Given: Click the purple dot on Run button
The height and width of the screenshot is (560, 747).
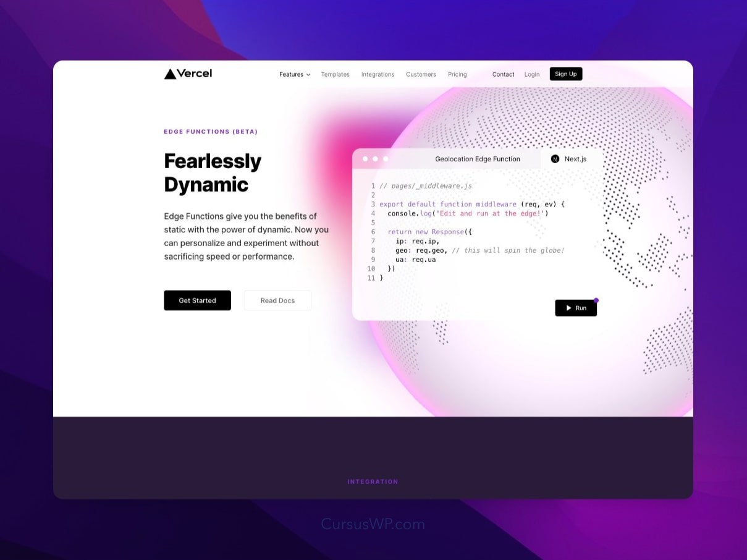Looking at the screenshot, I should [596, 300].
